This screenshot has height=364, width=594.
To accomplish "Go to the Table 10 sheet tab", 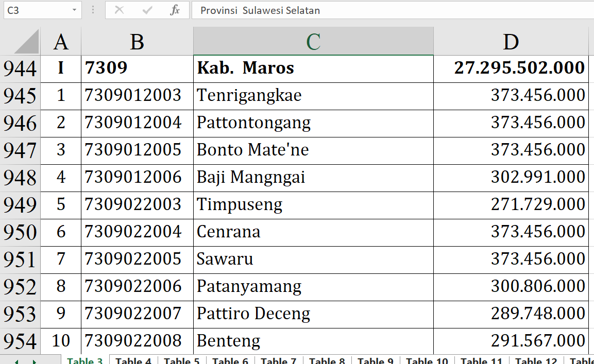I will click(x=427, y=360).
